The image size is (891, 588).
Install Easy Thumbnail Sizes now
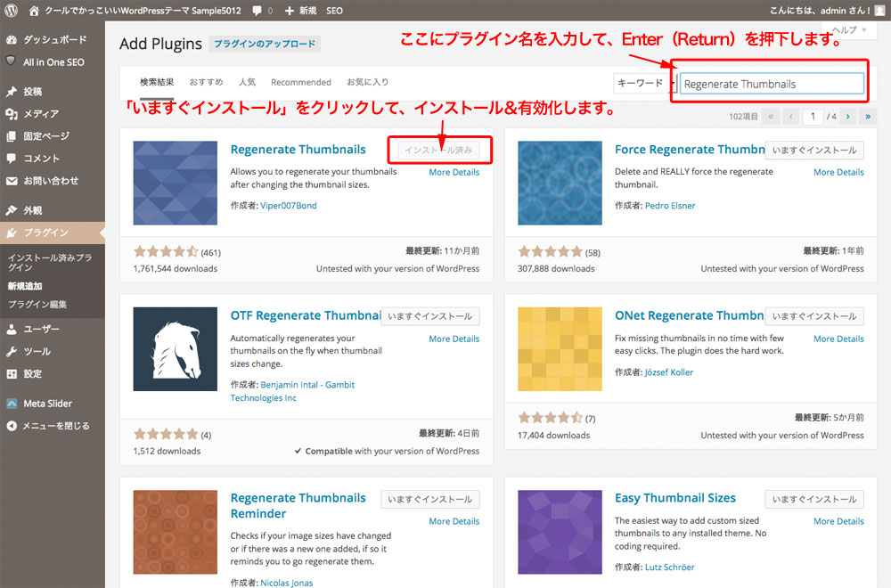pyautogui.click(x=814, y=500)
